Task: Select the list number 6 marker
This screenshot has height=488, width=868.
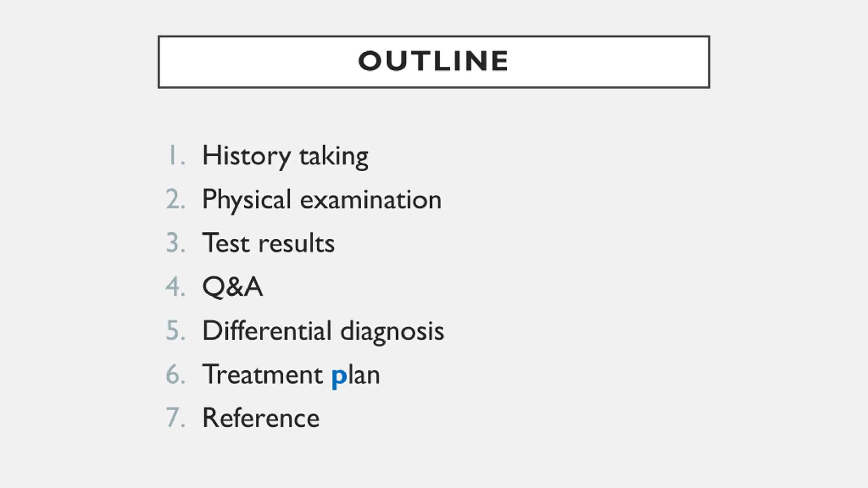Action: click(176, 374)
